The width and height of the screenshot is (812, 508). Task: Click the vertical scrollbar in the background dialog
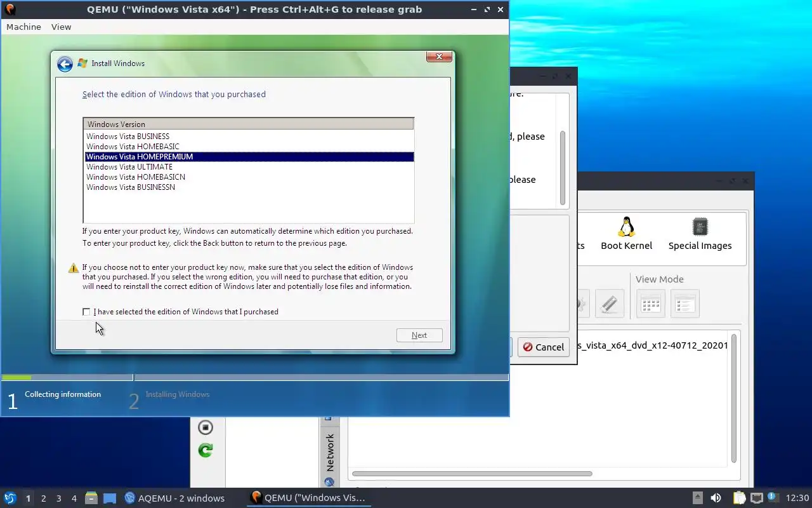562,169
